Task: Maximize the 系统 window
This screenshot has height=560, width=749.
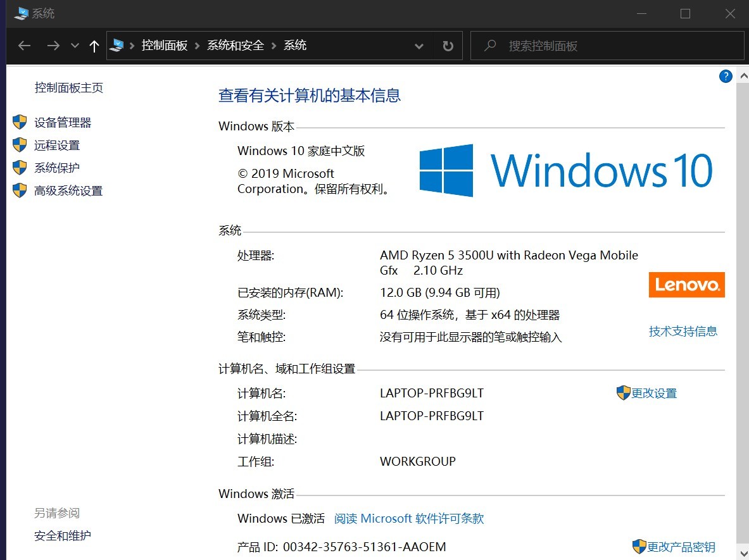Action: [x=686, y=13]
